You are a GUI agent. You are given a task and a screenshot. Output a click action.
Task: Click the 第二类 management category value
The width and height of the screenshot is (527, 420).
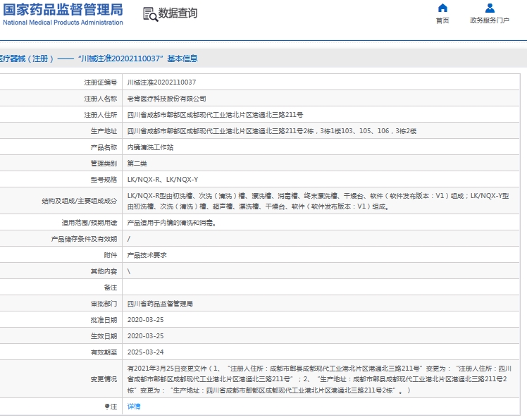point(137,163)
